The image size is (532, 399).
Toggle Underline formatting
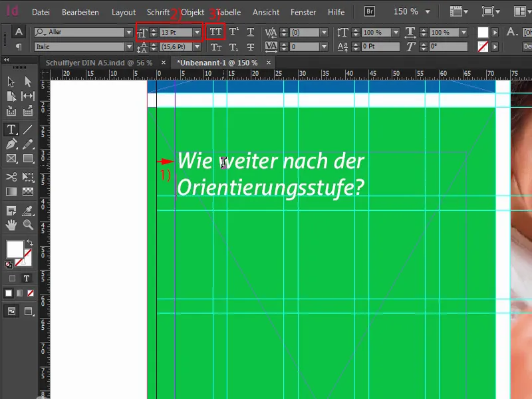(x=251, y=32)
